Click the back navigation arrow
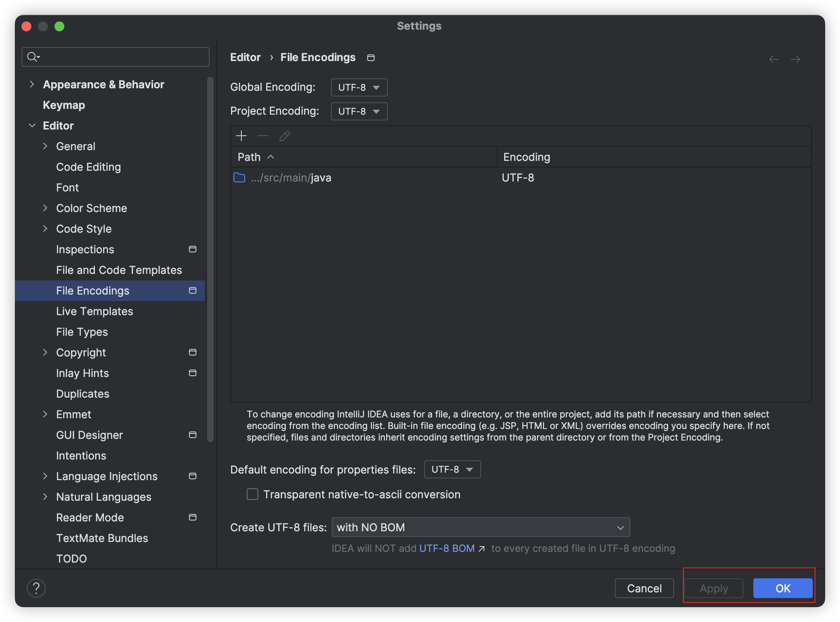840x622 pixels. coord(774,59)
